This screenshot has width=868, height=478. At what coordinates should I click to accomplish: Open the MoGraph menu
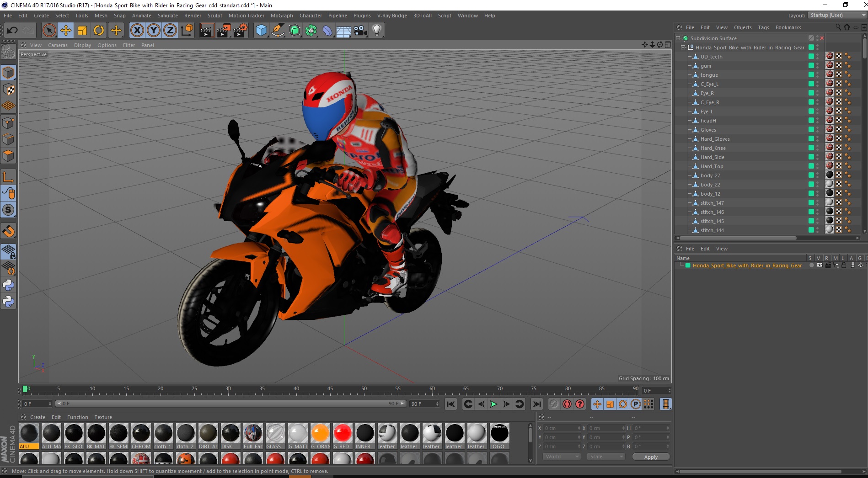click(x=282, y=16)
